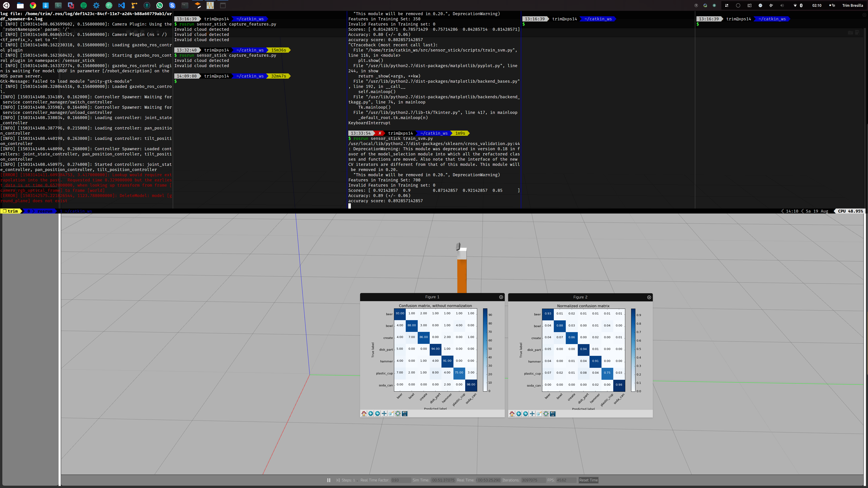Open Spotify from the top bar
The image size is (868, 488).
[x=84, y=5]
